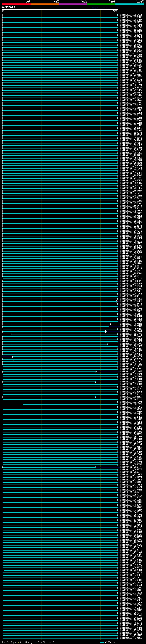Screen dimensions: 146x644
Task: Click the white query sequence ruler bar
Action: point(60,10)
